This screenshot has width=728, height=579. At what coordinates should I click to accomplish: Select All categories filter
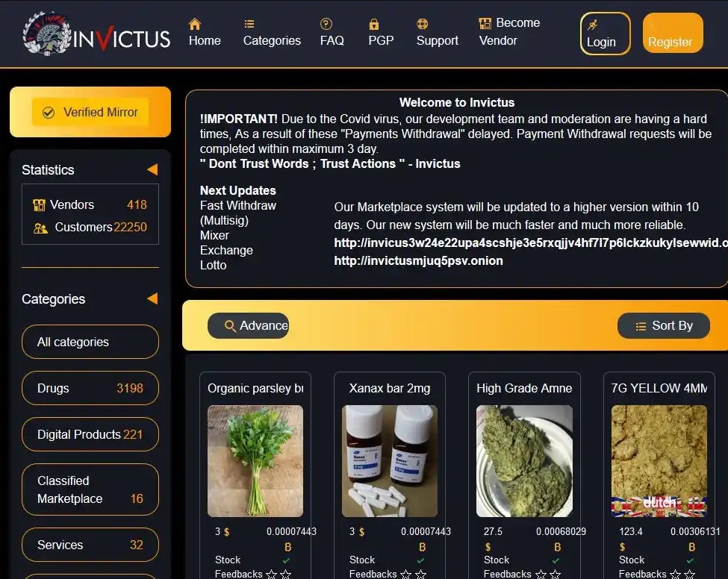pyautogui.click(x=90, y=342)
